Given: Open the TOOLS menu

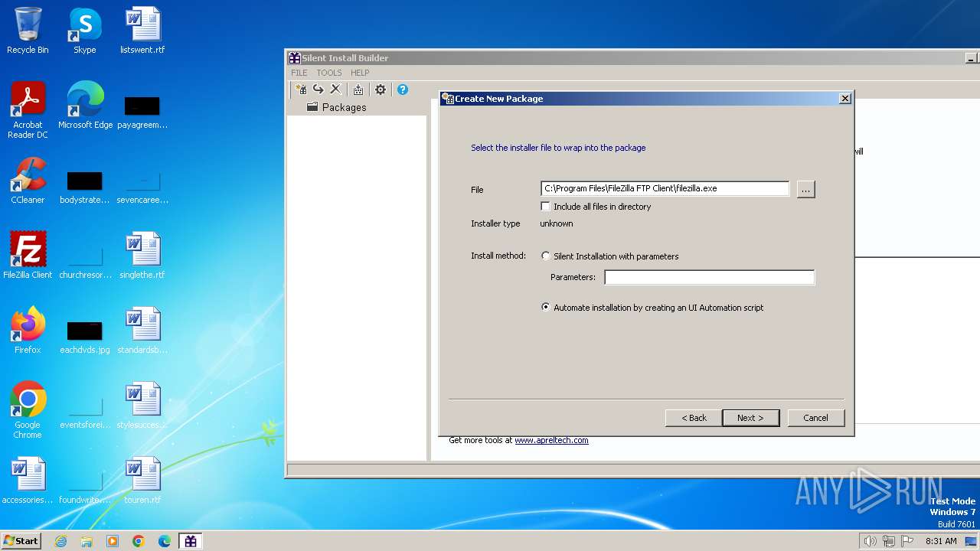Looking at the screenshot, I should click(x=329, y=73).
